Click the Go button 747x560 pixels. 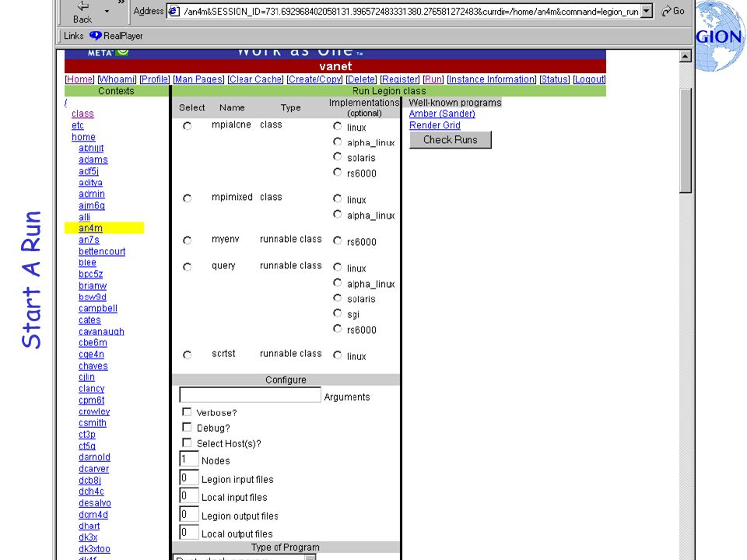tap(672, 11)
